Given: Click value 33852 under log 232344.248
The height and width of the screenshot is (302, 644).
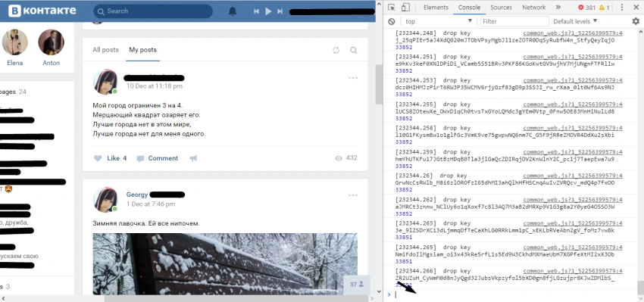Looking at the screenshot, I should pos(404,47).
